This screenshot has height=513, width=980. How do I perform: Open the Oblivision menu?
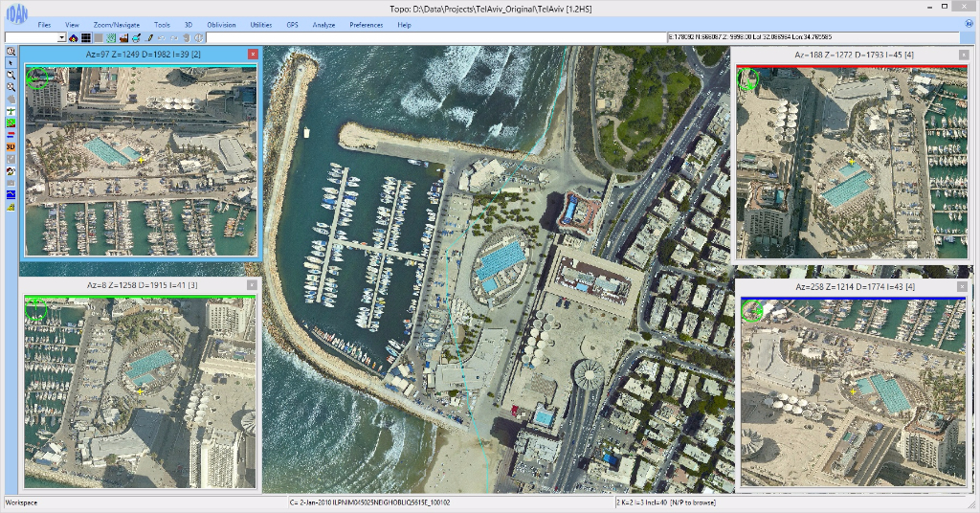coord(221,24)
